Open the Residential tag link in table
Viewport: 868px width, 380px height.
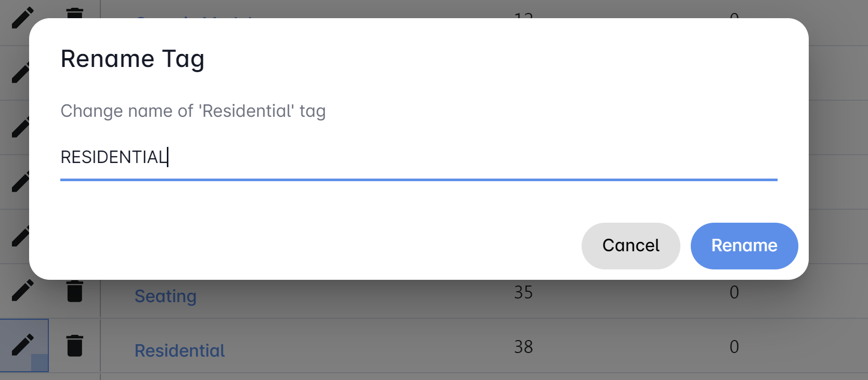click(x=179, y=350)
